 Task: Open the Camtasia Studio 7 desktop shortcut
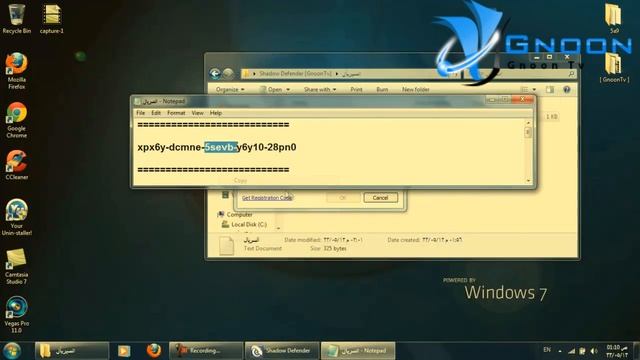[16, 266]
